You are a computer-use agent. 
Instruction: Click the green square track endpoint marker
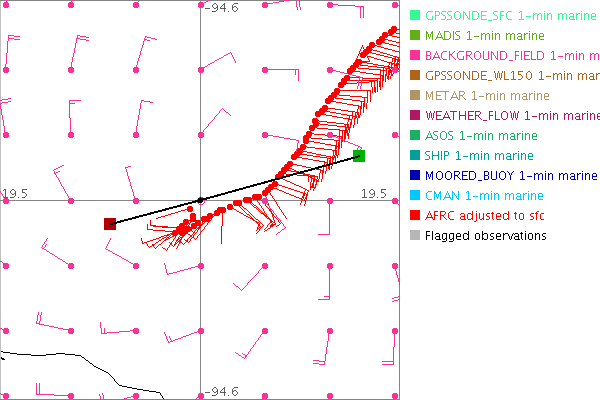[x=359, y=156]
